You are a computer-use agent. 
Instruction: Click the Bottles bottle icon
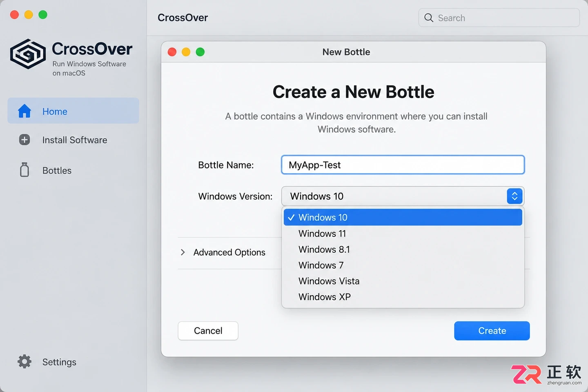tap(24, 169)
